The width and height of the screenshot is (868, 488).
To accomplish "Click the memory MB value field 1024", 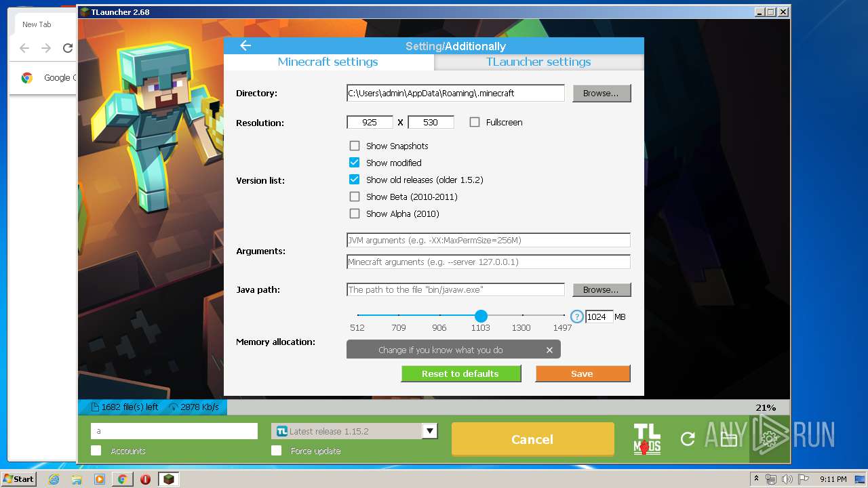I will [x=599, y=317].
